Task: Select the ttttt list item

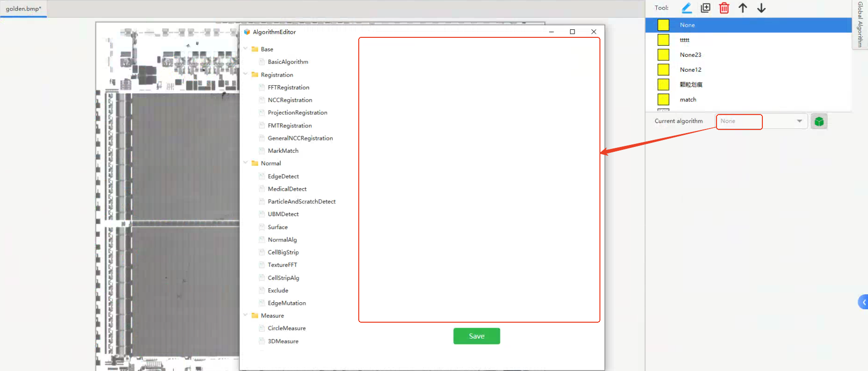Action: click(748, 40)
